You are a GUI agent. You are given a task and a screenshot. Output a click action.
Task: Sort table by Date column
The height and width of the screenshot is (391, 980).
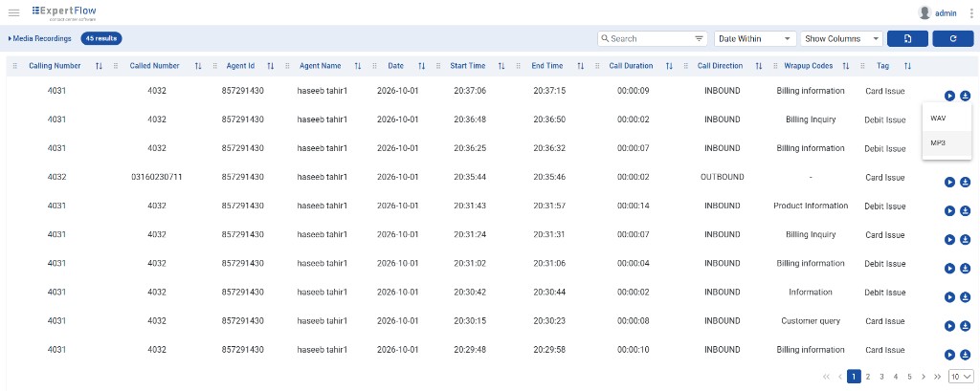pyautogui.click(x=421, y=66)
